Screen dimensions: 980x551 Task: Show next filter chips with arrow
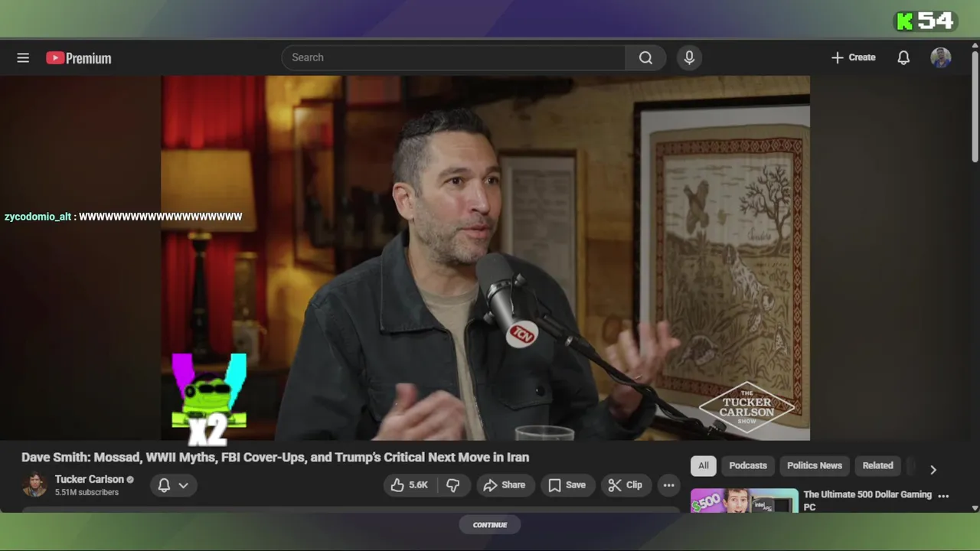pos(933,469)
